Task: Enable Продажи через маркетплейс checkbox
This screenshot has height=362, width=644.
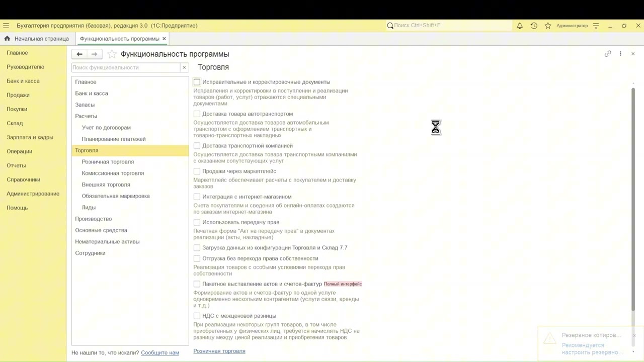Action: point(197,171)
